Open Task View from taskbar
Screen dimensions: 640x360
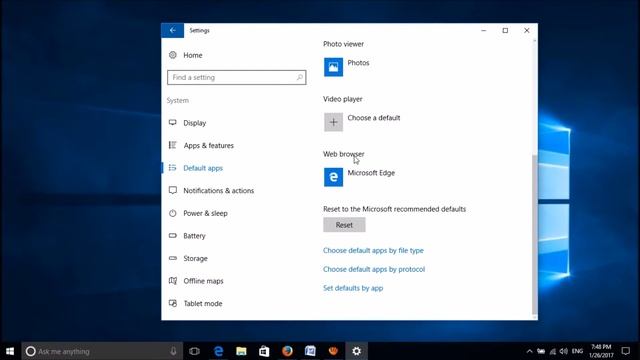coord(195,351)
